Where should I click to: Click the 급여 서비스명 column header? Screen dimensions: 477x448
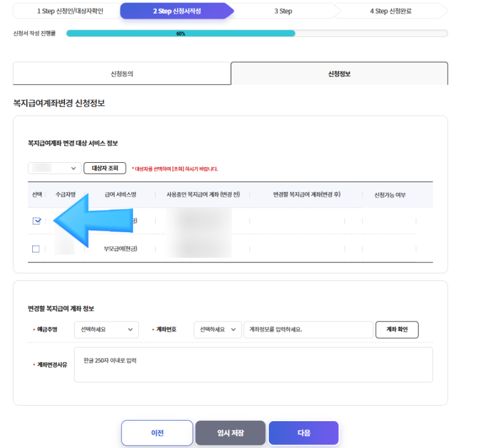click(x=120, y=194)
